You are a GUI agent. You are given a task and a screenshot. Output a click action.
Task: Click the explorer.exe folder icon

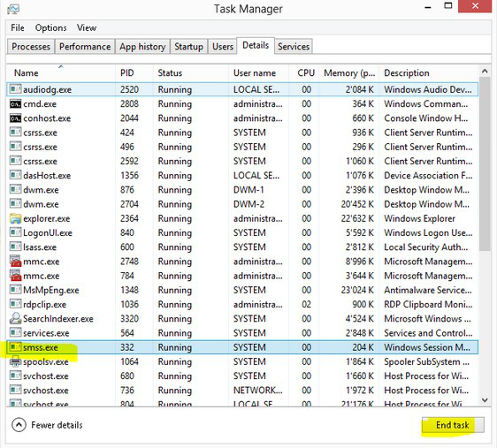coord(15,218)
